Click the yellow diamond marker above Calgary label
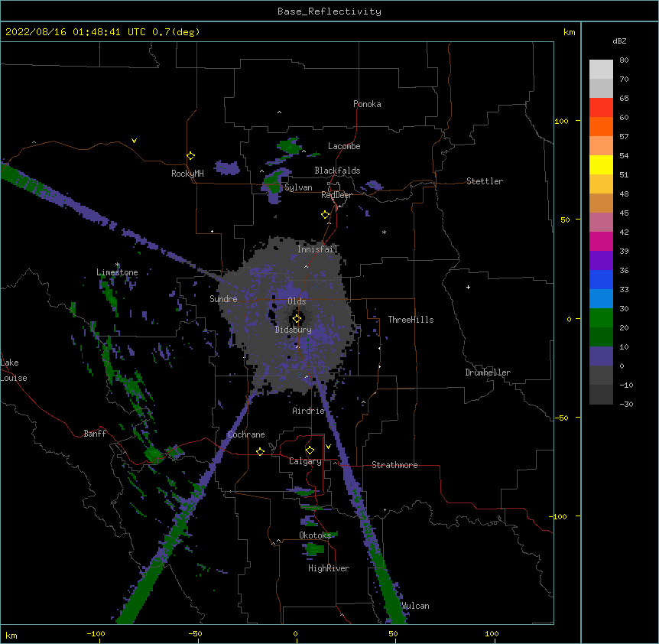Screen dimensions: 659x644 tap(310, 450)
